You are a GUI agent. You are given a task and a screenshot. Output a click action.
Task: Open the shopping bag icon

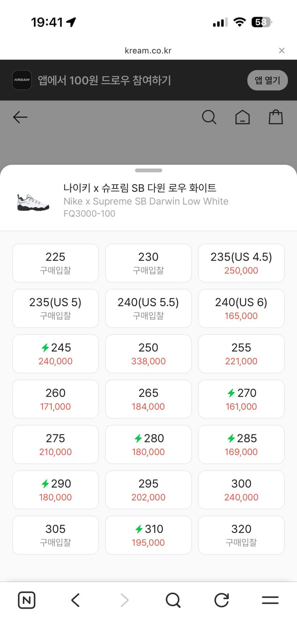276,117
